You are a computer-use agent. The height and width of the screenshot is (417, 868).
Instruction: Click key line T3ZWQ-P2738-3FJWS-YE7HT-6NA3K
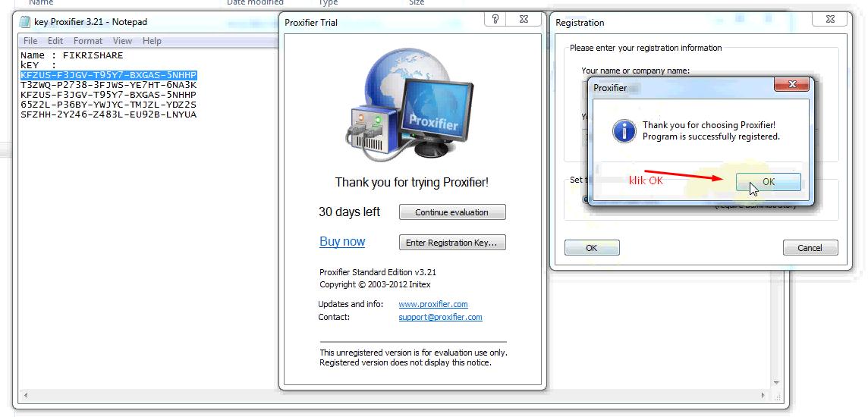pyautogui.click(x=108, y=85)
